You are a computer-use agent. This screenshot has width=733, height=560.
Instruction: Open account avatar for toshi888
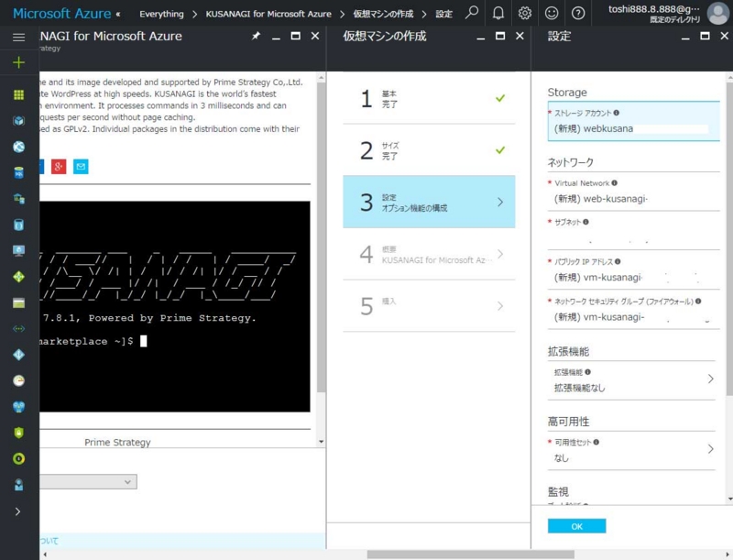coord(718,13)
